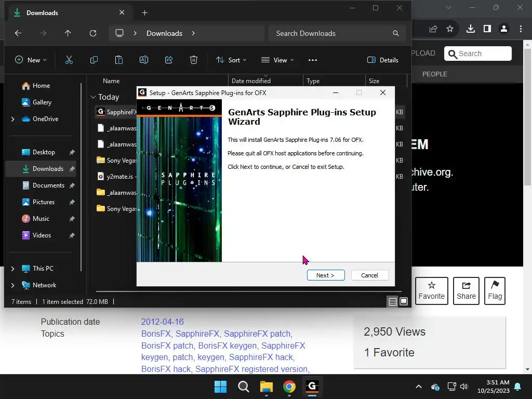Click the 2012-04-16 publication date link
This screenshot has height=399, width=532.
tap(163, 322)
